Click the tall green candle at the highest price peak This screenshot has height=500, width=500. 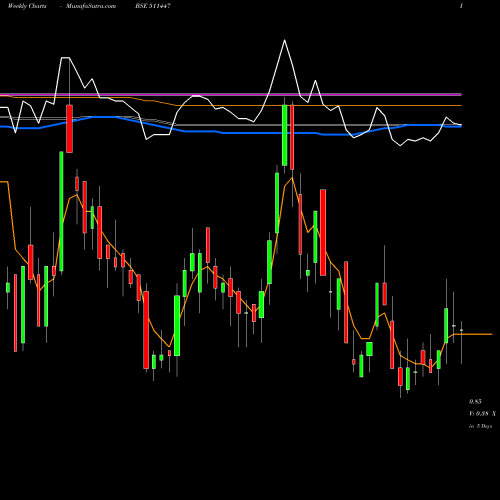coord(285,135)
